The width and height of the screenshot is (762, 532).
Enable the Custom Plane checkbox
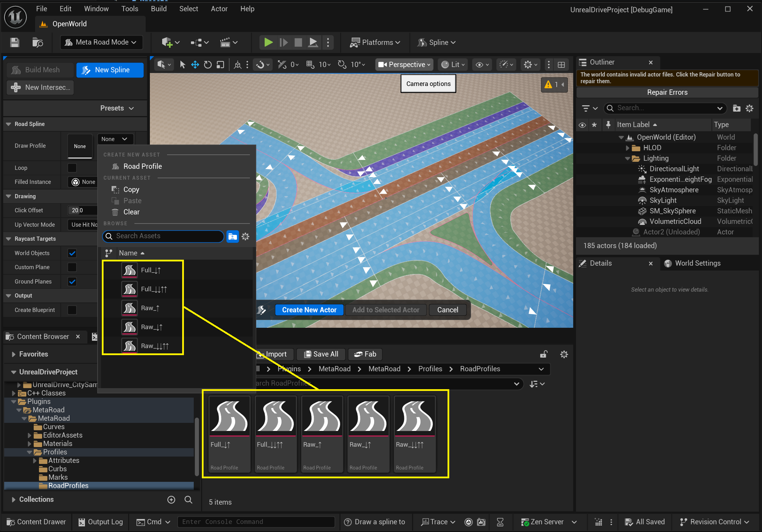(72, 267)
